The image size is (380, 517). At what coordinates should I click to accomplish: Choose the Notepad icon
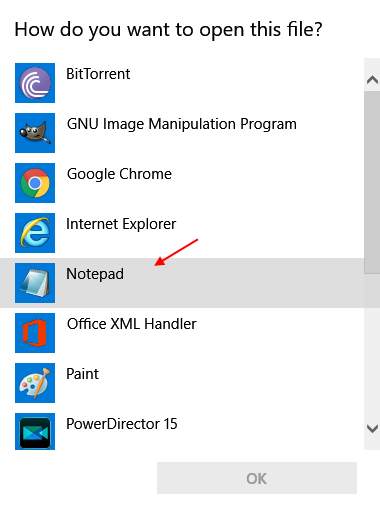35,283
